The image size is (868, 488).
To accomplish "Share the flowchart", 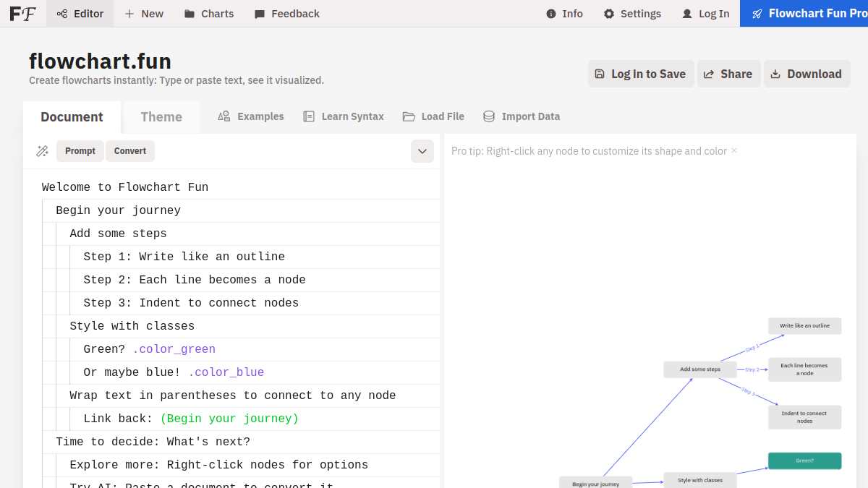I will (728, 74).
